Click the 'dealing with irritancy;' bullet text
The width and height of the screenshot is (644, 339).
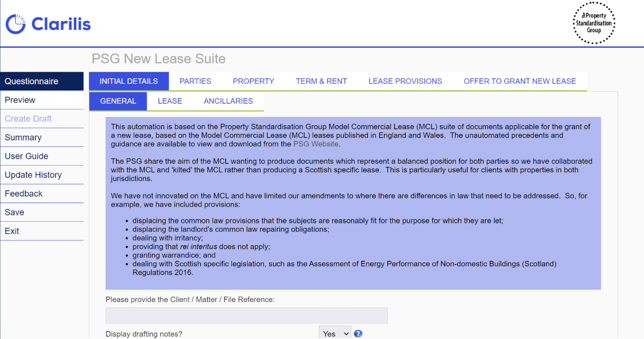point(167,238)
